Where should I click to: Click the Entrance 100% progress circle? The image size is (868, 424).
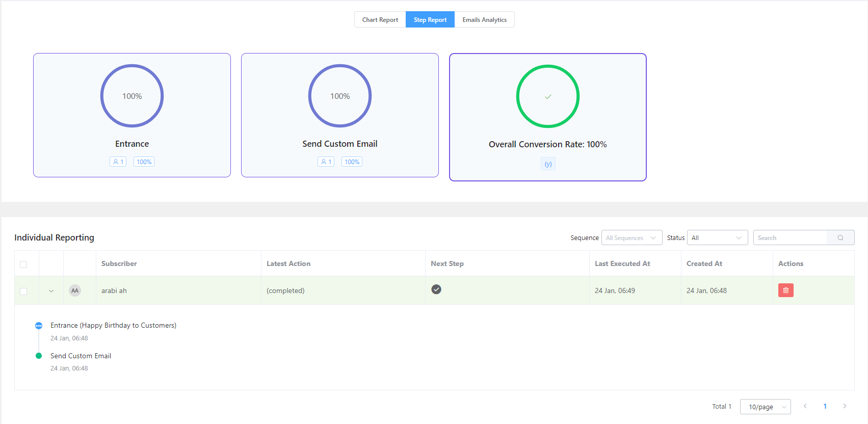coord(132,96)
